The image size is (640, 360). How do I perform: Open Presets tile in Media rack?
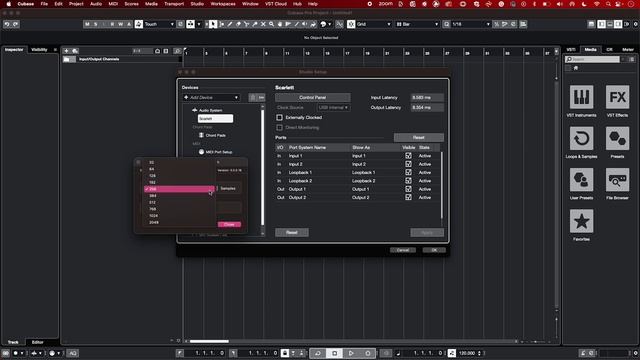[x=617, y=138]
